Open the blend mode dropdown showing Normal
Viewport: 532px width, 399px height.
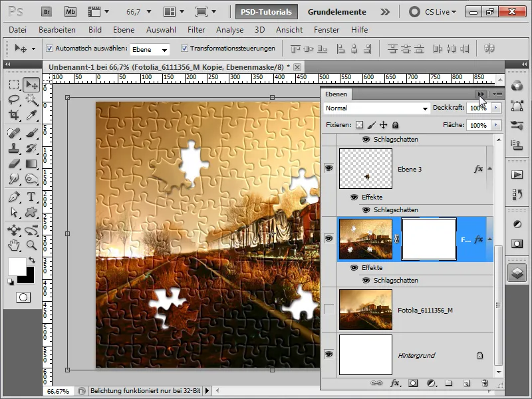pyautogui.click(x=376, y=108)
